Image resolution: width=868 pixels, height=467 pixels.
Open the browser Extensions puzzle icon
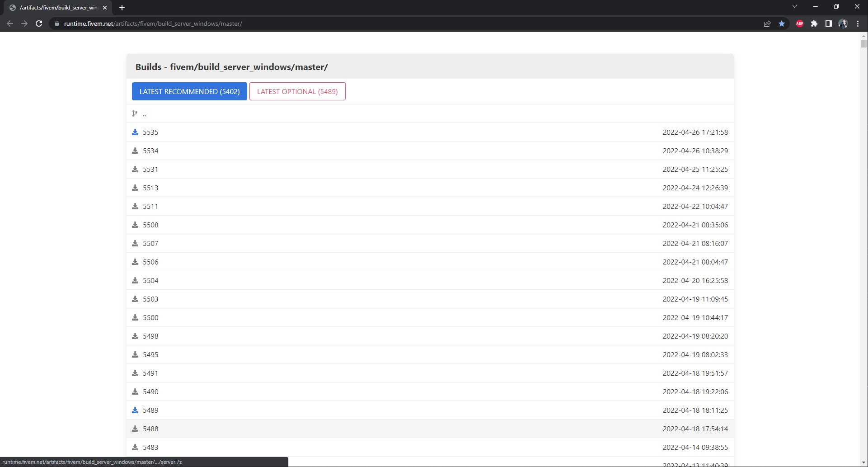tap(814, 24)
